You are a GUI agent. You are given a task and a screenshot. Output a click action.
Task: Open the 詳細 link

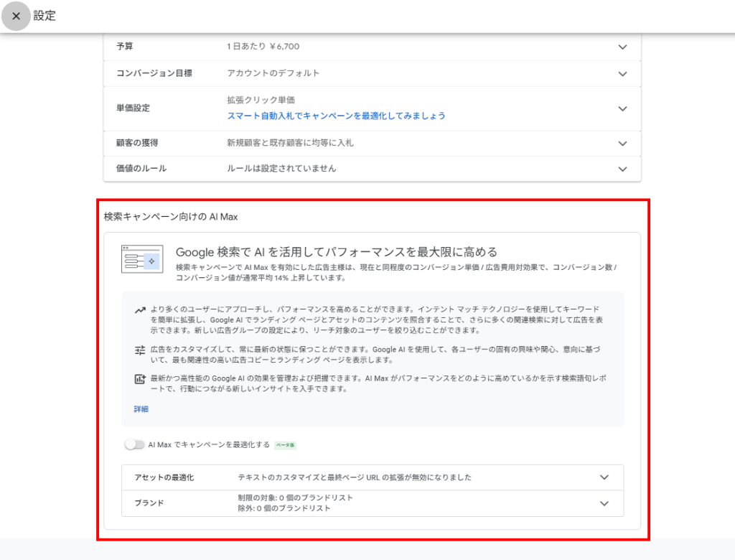pyautogui.click(x=141, y=409)
